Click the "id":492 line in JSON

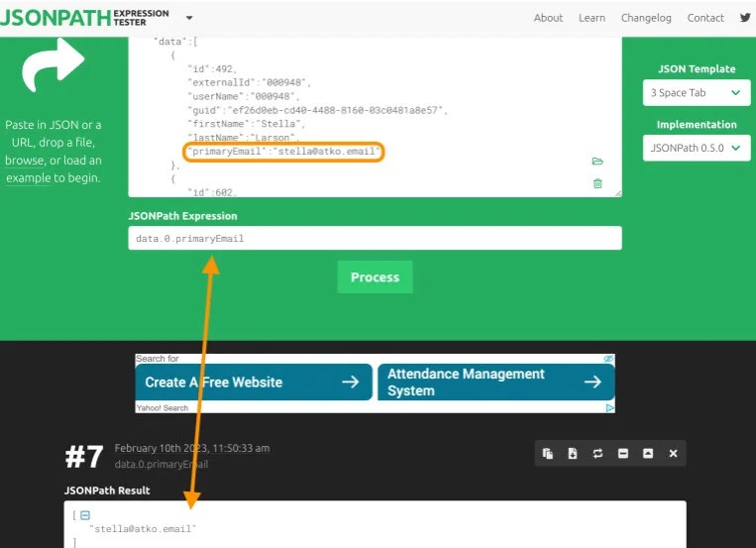tap(212, 69)
